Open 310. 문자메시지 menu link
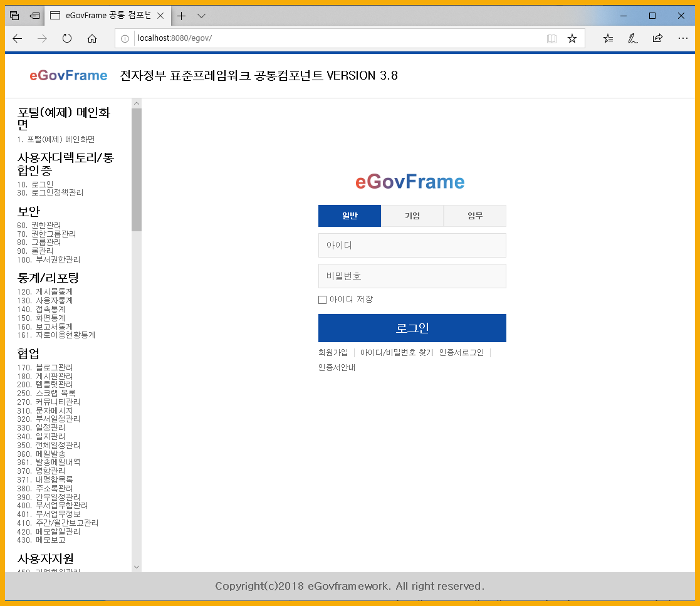Viewport: 700px width, 606px height. coord(44,410)
